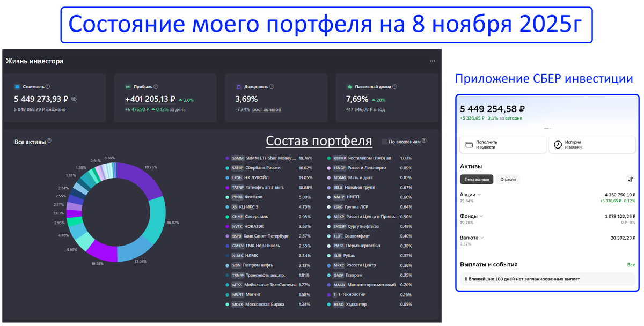Click the TATNP ticker badge
This screenshot has width=644, height=326.
pyautogui.click(x=238, y=187)
